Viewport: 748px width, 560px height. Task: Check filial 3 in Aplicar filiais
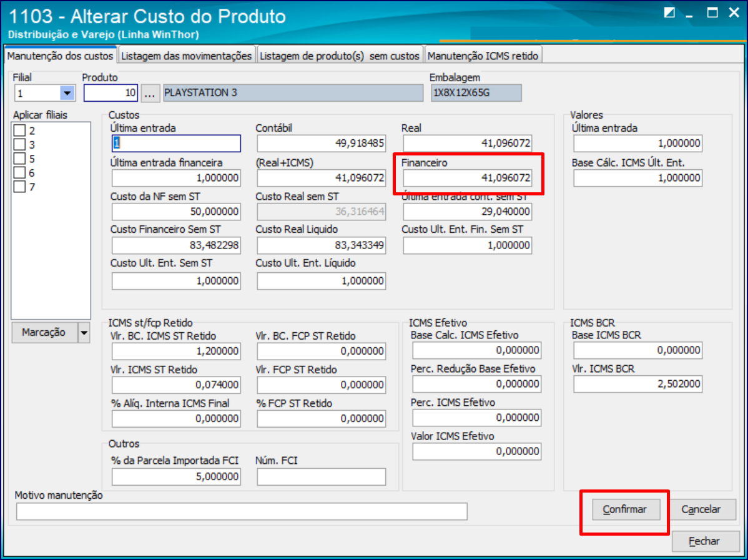[x=19, y=144]
